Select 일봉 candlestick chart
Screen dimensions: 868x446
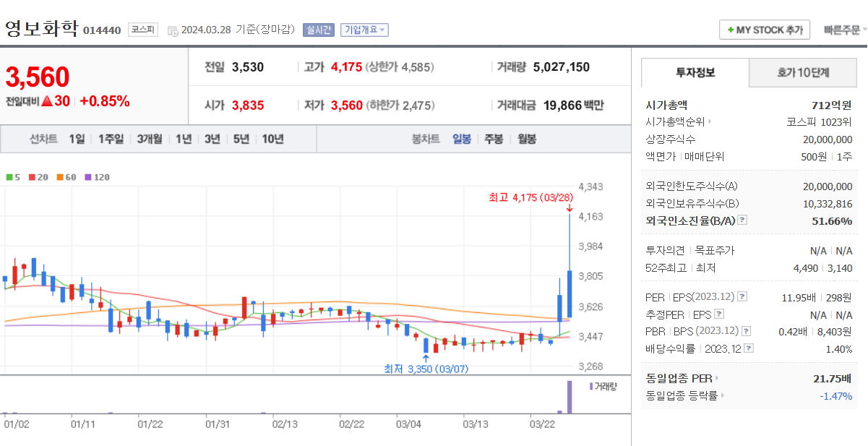462,139
